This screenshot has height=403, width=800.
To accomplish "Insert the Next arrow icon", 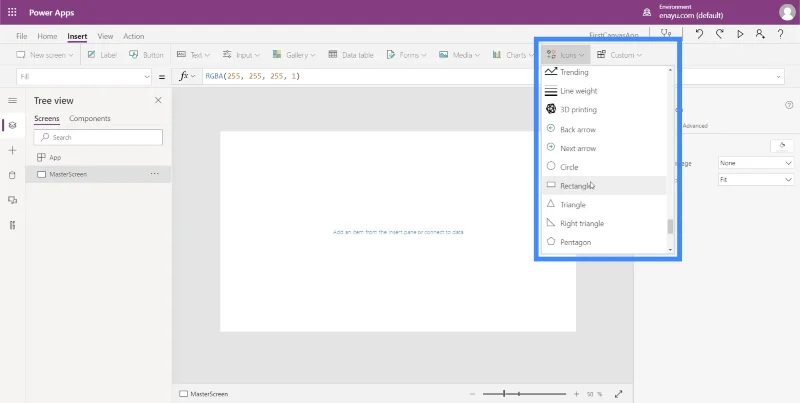I will coord(605,148).
